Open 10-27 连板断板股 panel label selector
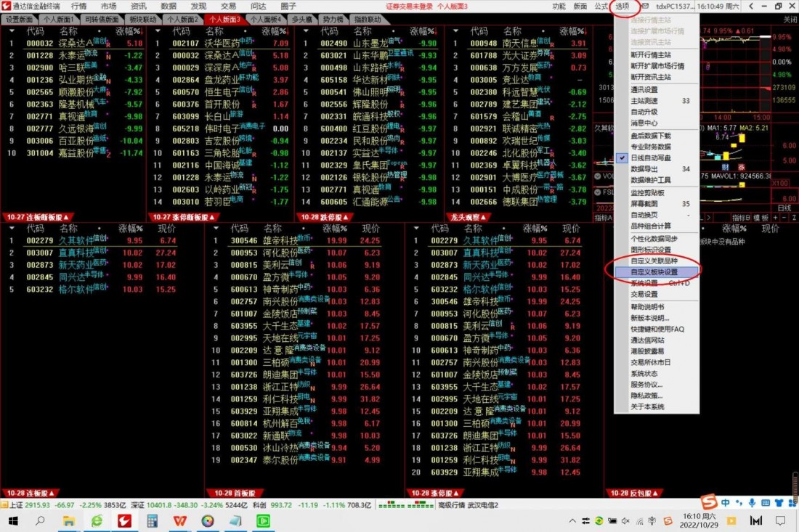Image resolution: width=799 pixels, height=532 pixels. tap(37, 217)
